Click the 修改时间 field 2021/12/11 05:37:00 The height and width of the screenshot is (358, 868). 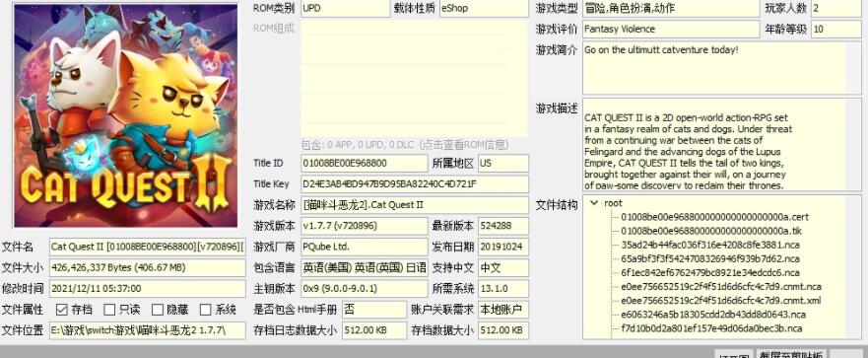[147, 288]
